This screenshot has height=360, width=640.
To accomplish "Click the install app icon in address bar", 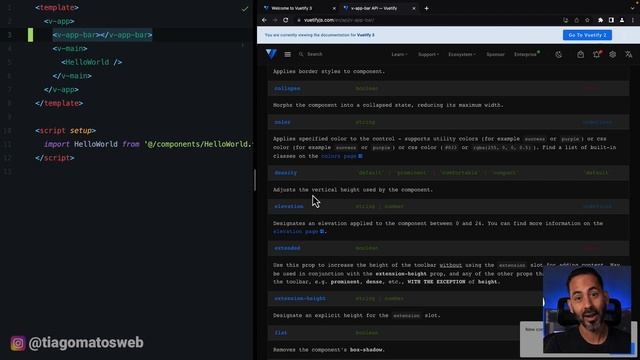I will click(565, 20).
